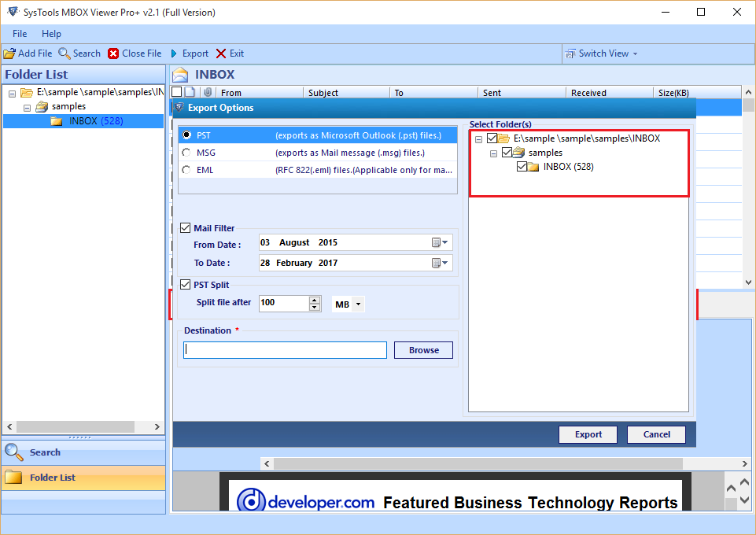Viewport: 756px width, 535px height.
Task: Click the samples mailbox icon in Folder List
Action: pos(42,106)
